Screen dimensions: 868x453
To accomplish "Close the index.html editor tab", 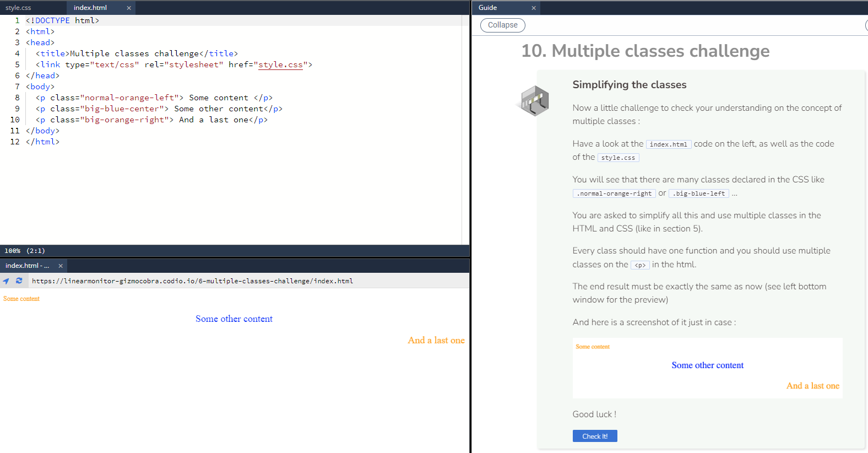I will click(129, 8).
